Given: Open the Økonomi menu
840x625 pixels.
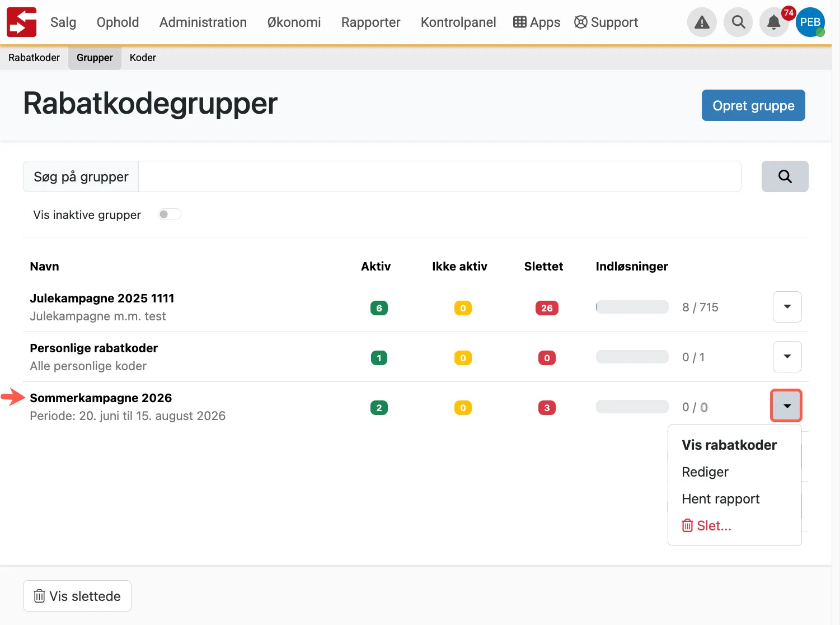Looking at the screenshot, I should 294,22.
